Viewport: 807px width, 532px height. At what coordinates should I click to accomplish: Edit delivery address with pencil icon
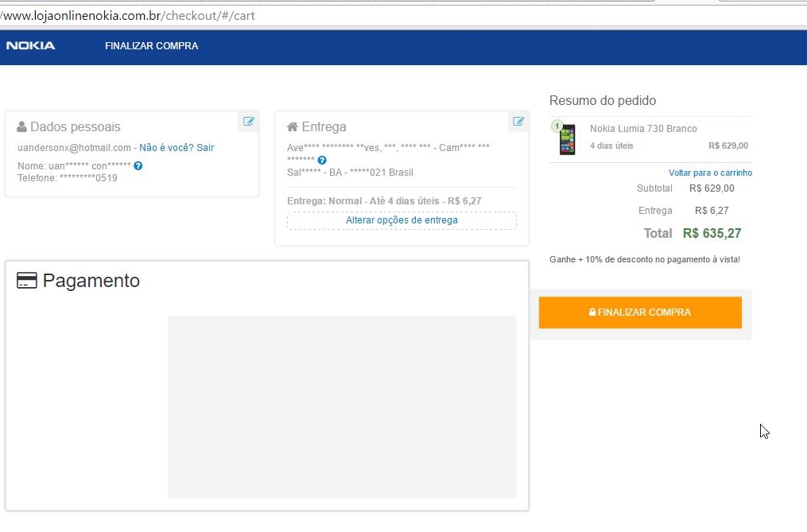(x=518, y=122)
